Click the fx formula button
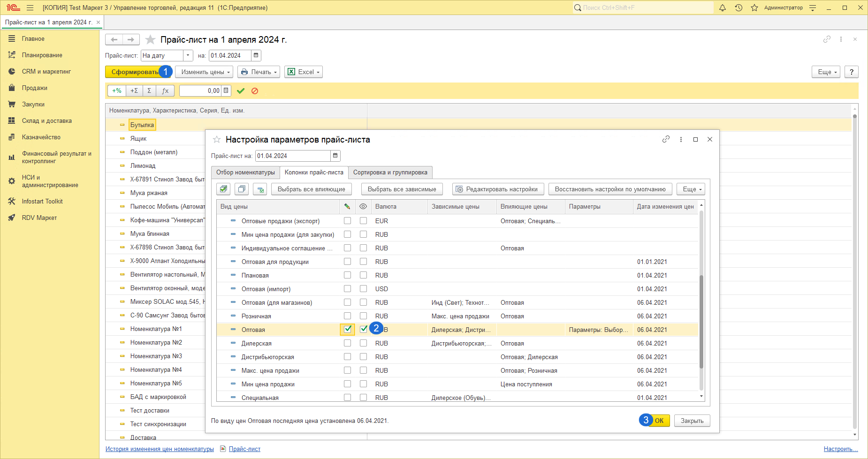Screen dimensions: 868x459 click(x=165, y=91)
